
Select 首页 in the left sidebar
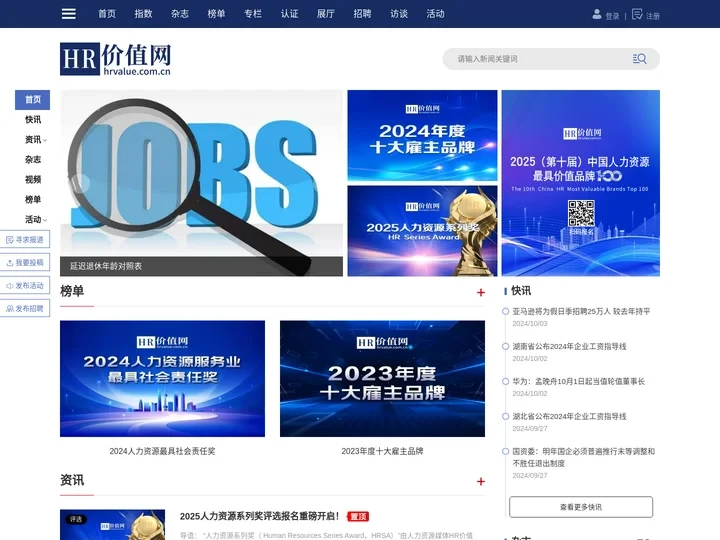click(x=33, y=100)
